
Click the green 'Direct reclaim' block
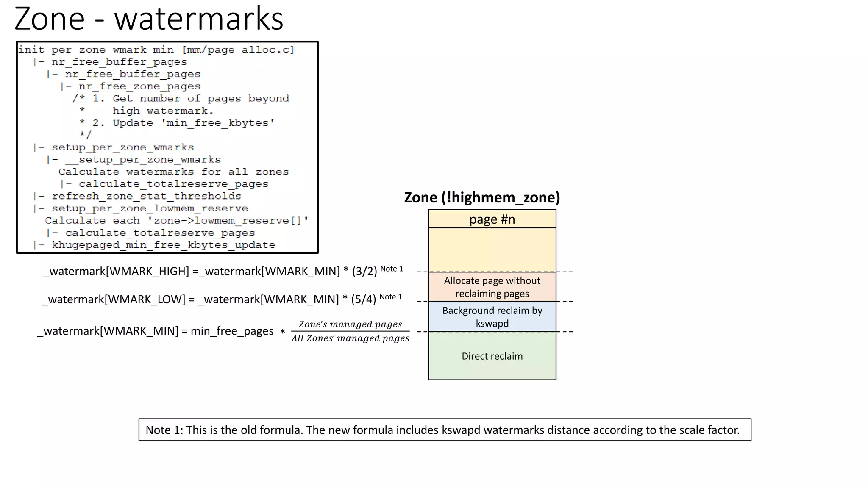pyautogui.click(x=492, y=356)
